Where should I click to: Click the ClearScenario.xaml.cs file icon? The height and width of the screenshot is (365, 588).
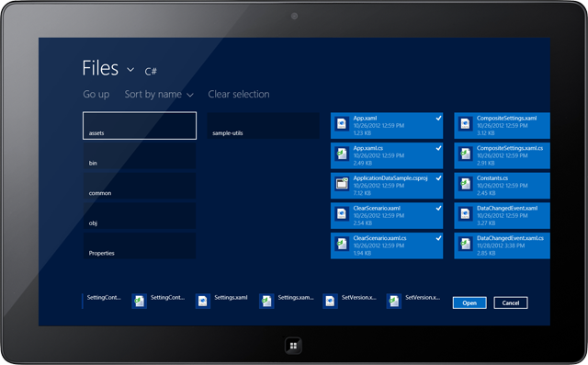click(x=342, y=244)
